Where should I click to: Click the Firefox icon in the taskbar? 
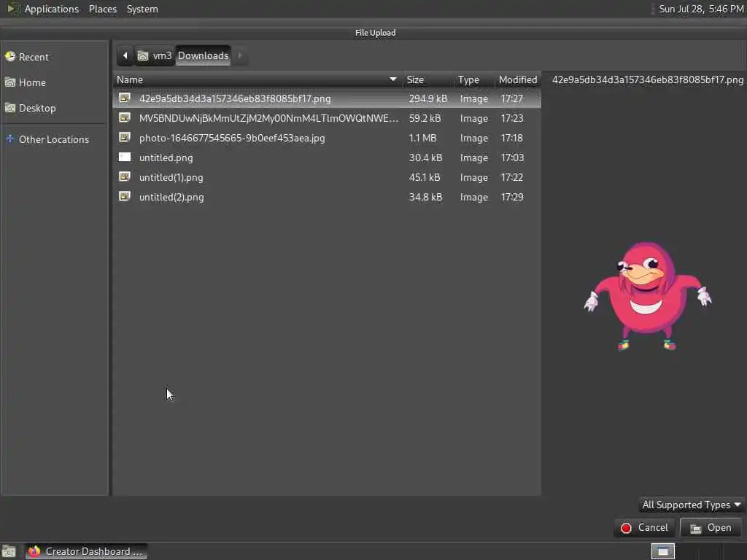click(x=34, y=551)
